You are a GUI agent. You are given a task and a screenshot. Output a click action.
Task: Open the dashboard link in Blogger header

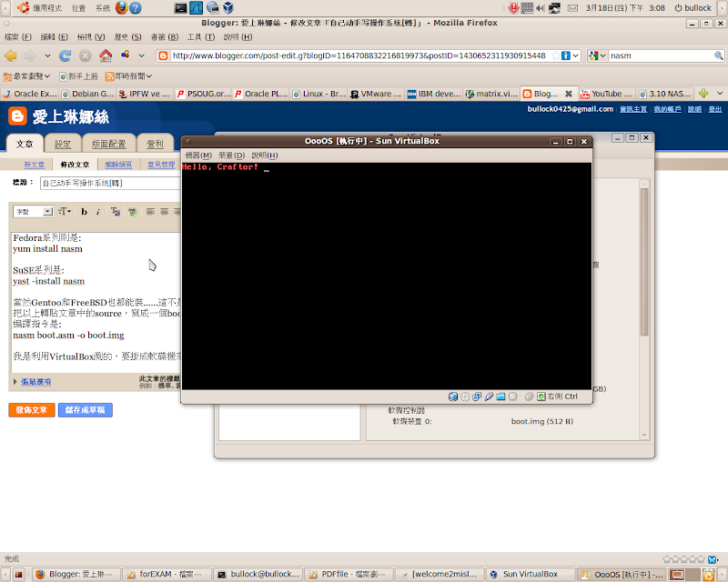pos(633,109)
